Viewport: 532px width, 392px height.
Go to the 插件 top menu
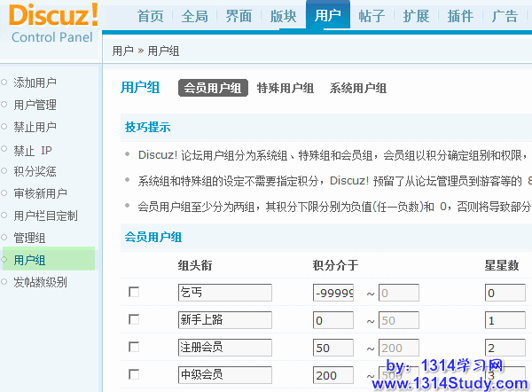coord(460,16)
